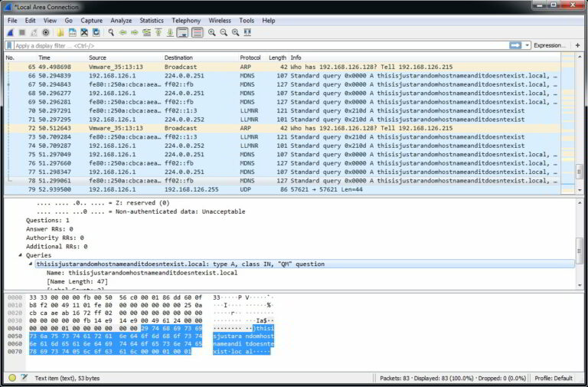Go back to previous packet in history

(x=122, y=33)
